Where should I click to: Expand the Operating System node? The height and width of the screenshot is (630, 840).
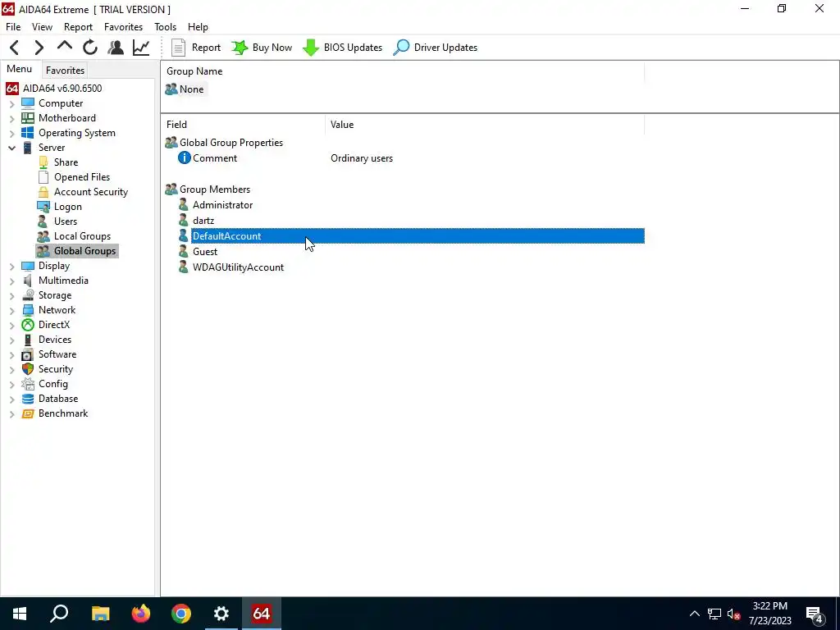pyautogui.click(x=11, y=134)
